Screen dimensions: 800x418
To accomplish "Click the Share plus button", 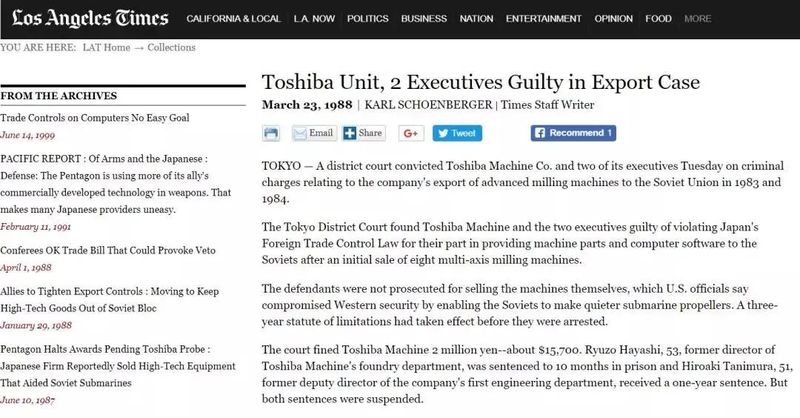I will (x=363, y=133).
